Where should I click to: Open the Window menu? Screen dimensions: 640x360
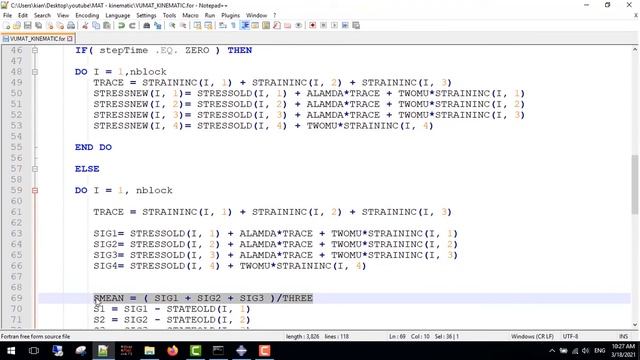(256, 16)
